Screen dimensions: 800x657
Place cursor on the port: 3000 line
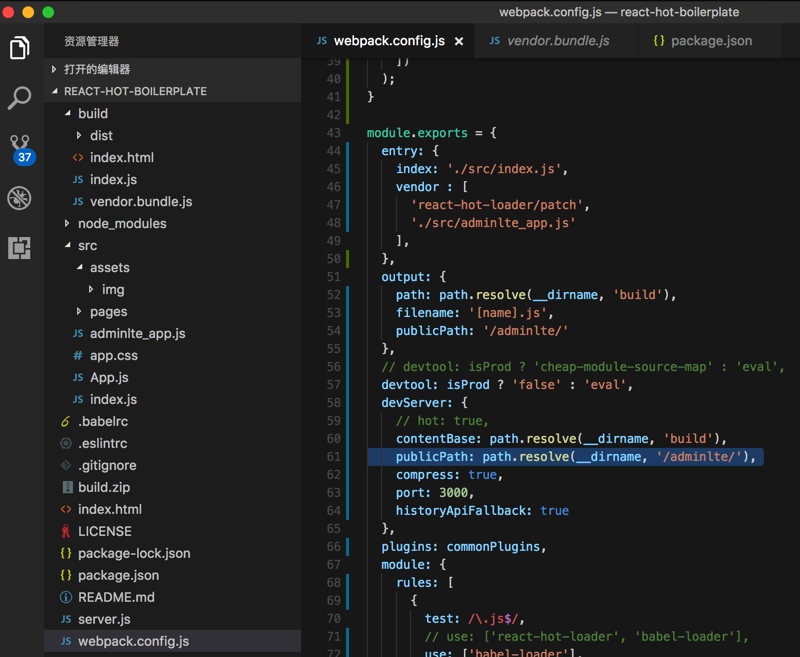(435, 492)
